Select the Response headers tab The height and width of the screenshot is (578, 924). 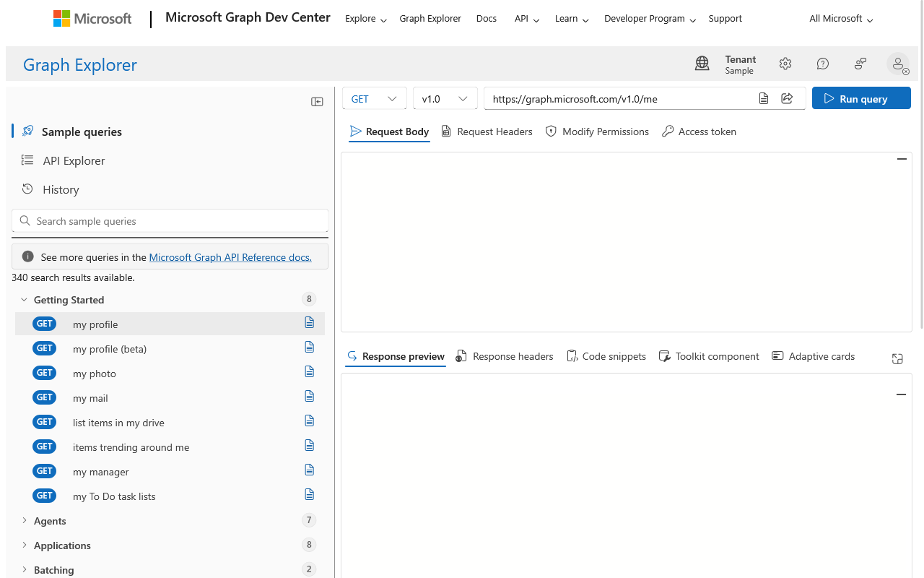505,356
